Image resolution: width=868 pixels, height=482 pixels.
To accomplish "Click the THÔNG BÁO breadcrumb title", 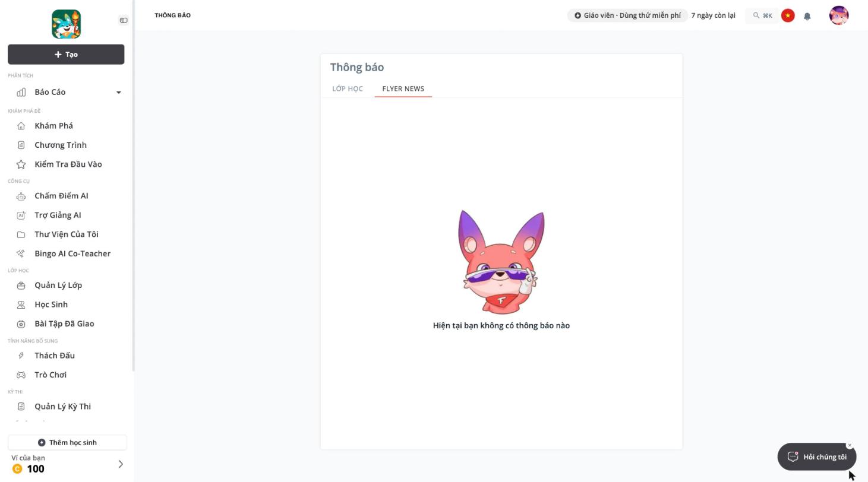I will [x=173, y=15].
